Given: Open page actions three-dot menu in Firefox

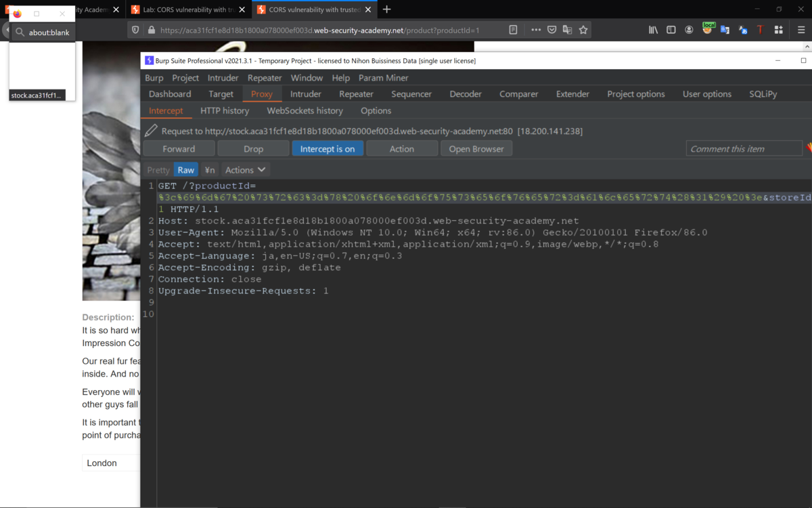Looking at the screenshot, I should pos(536,30).
